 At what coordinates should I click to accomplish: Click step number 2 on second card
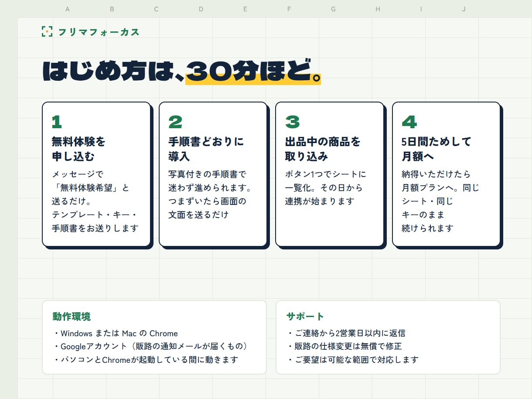pos(175,122)
